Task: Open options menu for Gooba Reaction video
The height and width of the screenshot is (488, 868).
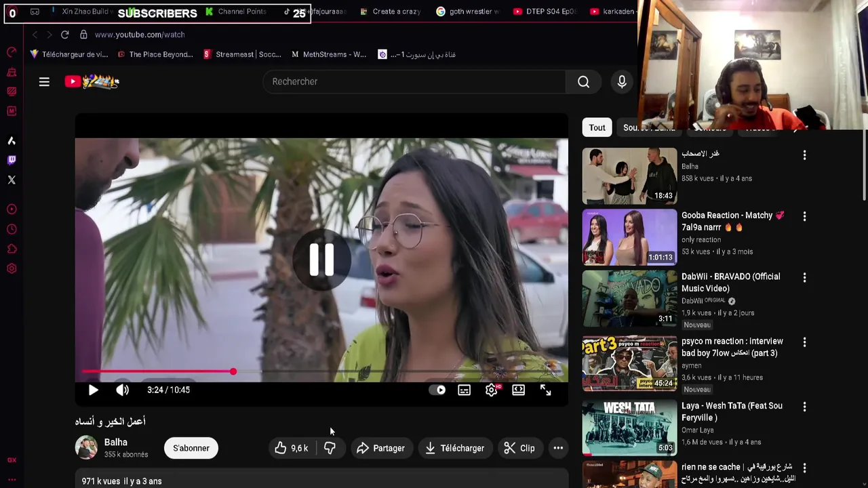Action: point(804,216)
